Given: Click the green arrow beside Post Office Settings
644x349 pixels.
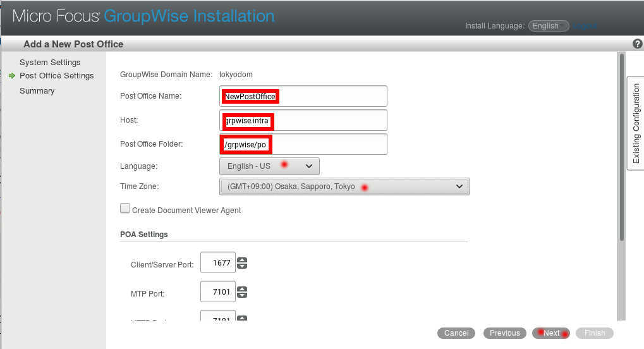Looking at the screenshot, I should (12, 76).
